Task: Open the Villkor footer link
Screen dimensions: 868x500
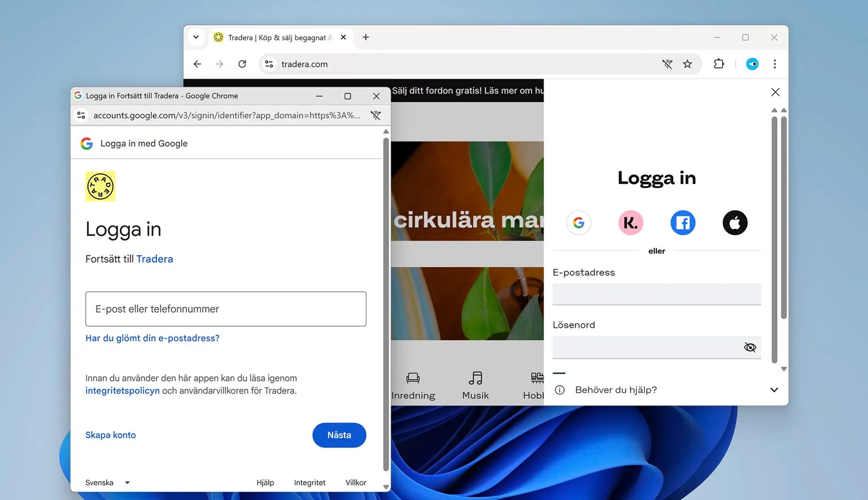Action: click(356, 483)
